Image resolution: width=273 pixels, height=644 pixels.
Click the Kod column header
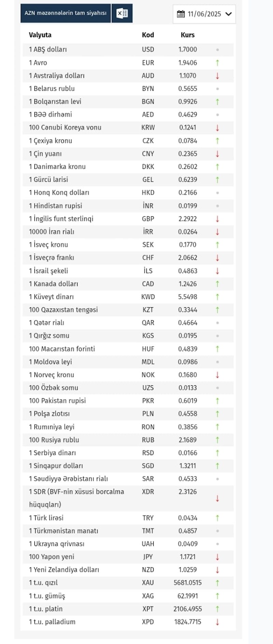pos(148,35)
